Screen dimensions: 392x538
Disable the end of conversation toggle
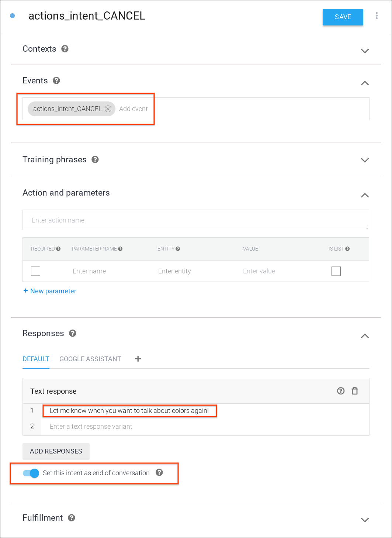[x=31, y=473]
